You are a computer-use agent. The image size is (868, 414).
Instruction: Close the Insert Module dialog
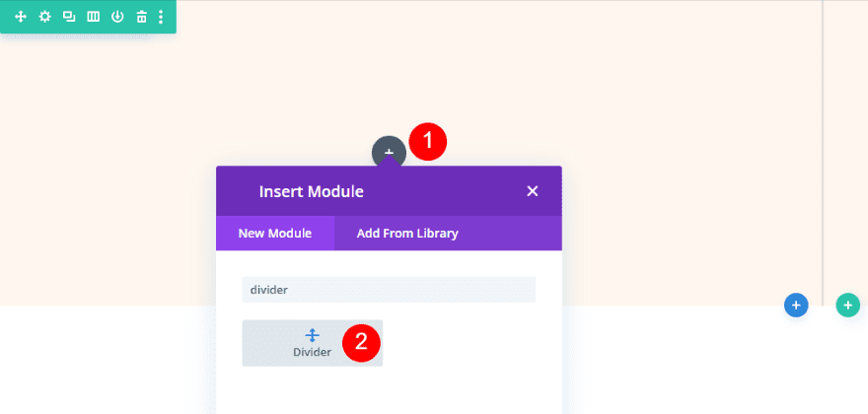point(533,191)
